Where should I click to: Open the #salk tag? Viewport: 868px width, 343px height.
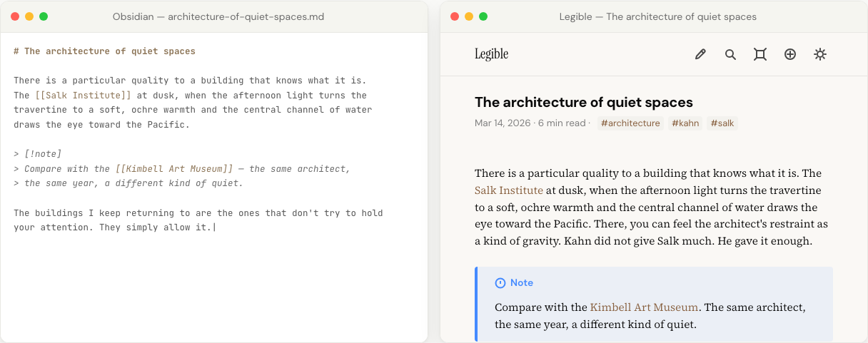click(722, 123)
